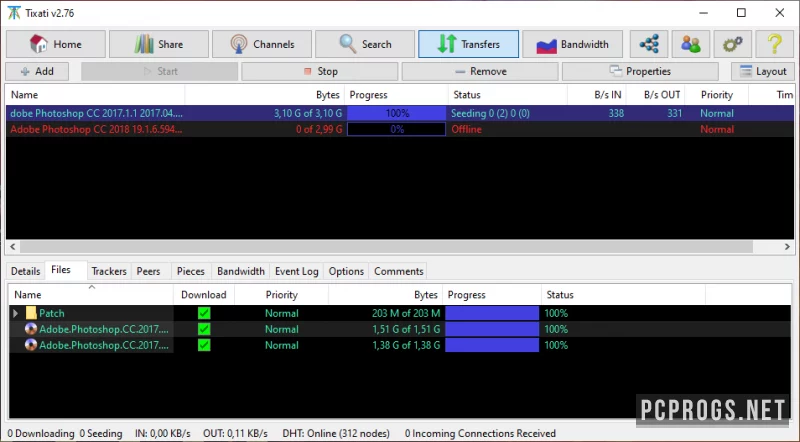800x442 pixels.
Task: Click the right arrow of horizontal scrollbar
Action: 787,247
